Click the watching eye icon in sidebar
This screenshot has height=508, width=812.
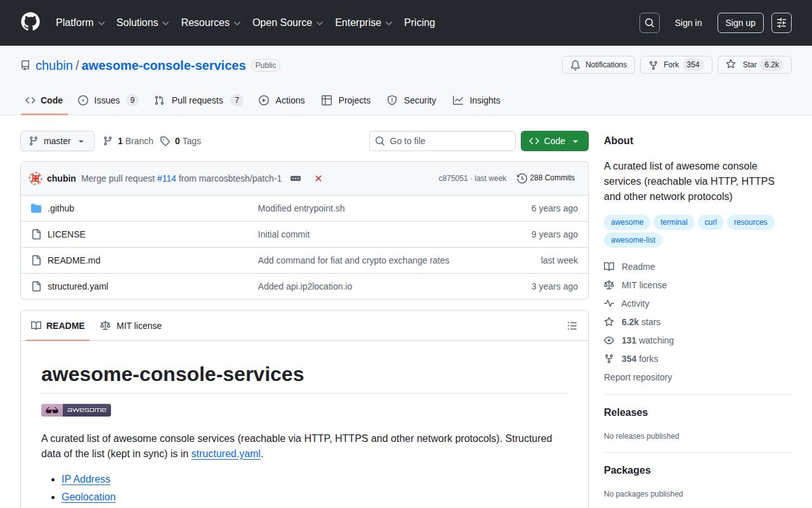609,340
